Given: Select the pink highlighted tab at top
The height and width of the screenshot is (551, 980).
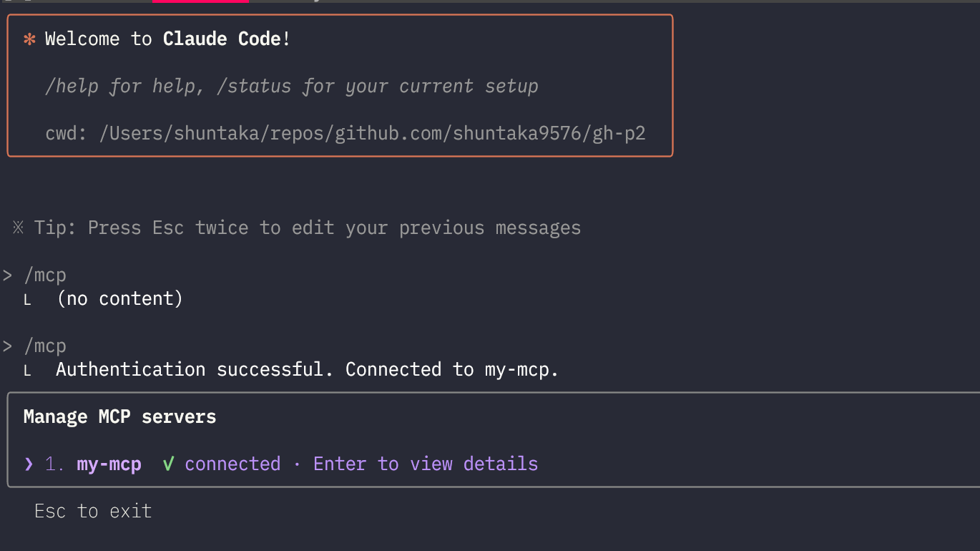Looking at the screenshot, I should point(200,1).
